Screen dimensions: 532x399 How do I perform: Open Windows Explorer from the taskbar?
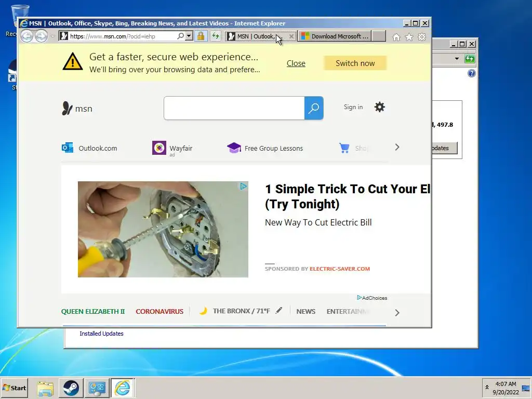(x=45, y=388)
